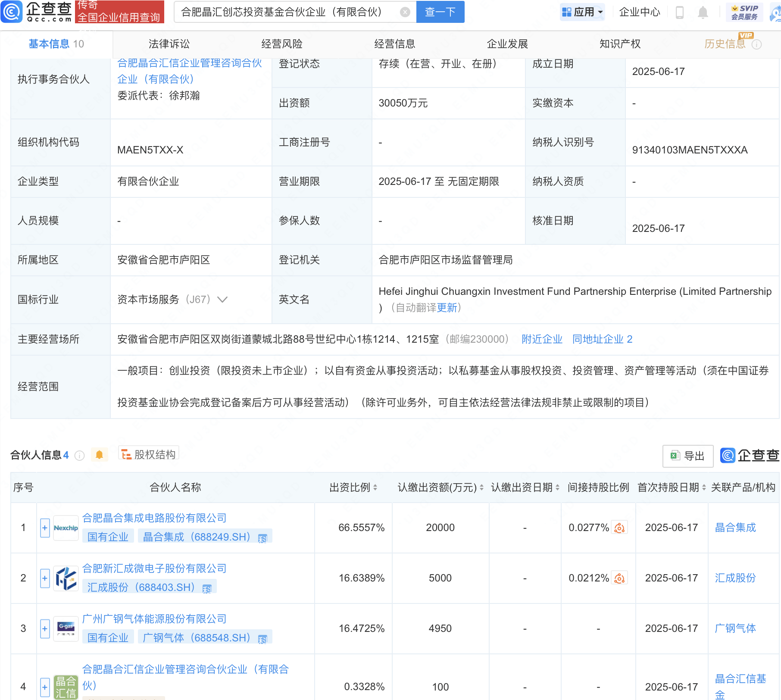781x700 pixels.
Task: Click the partner alert bell icon
Action: pyautogui.click(x=99, y=455)
